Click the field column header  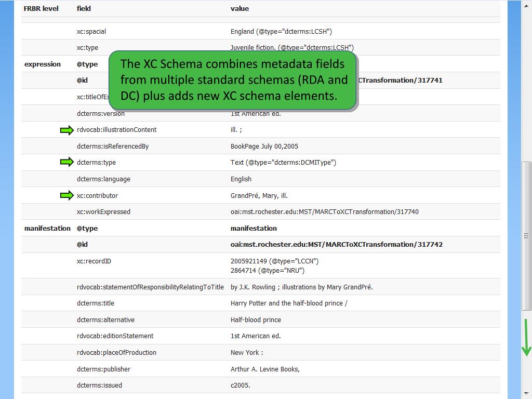tap(84, 8)
